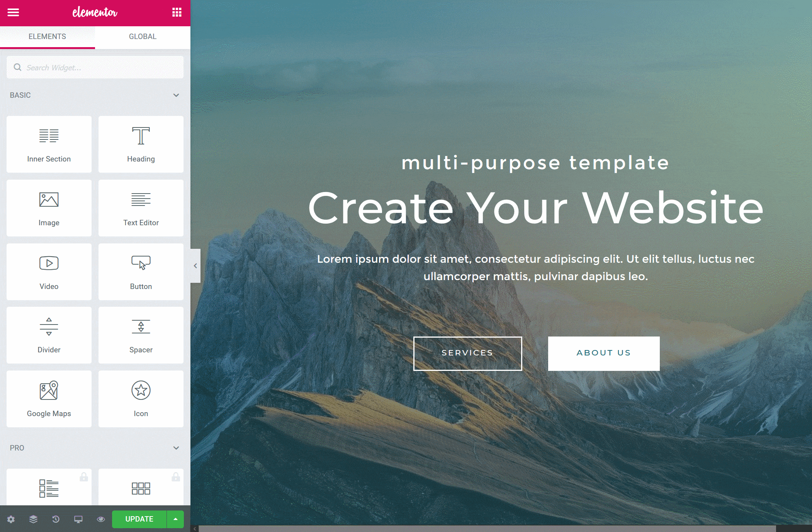
Task: Toggle the ELEMENTS tab
Action: (x=48, y=37)
